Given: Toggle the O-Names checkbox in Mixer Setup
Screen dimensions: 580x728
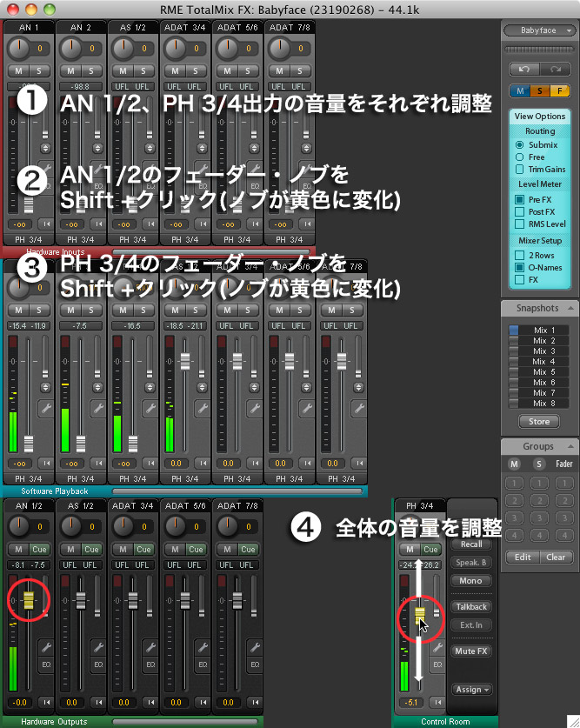Looking at the screenshot, I should point(520,268).
